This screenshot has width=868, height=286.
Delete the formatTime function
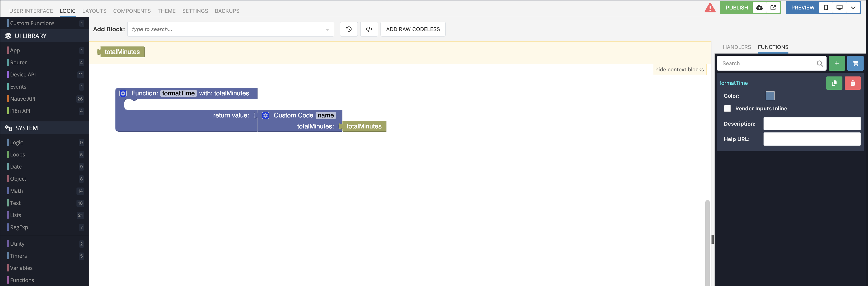[853, 83]
